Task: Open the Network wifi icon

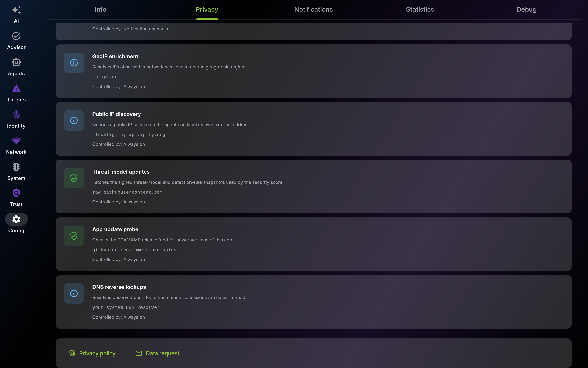Action: point(16,141)
